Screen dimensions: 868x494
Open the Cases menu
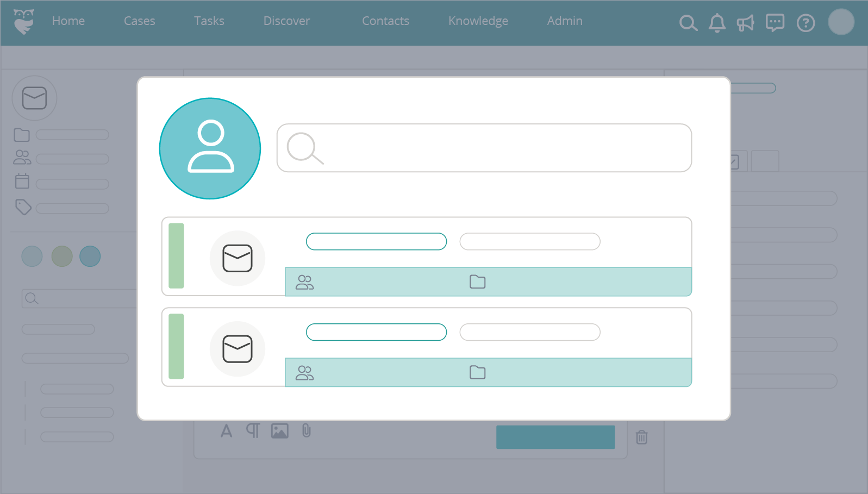coord(139,21)
